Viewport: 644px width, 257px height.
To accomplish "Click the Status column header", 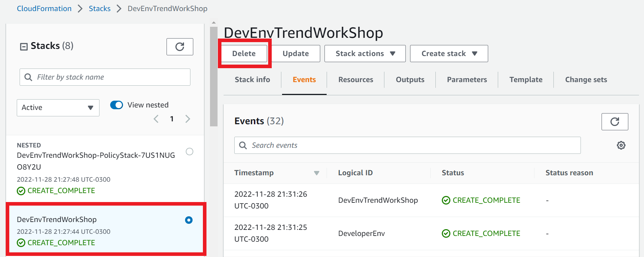I will (x=453, y=173).
